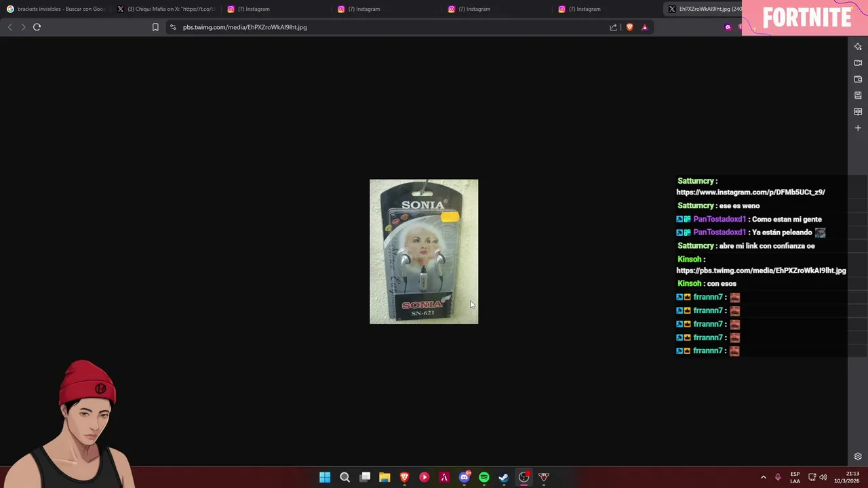Switch to the second Instagram tab
868x488 pixels.
pyautogui.click(x=387, y=9)
